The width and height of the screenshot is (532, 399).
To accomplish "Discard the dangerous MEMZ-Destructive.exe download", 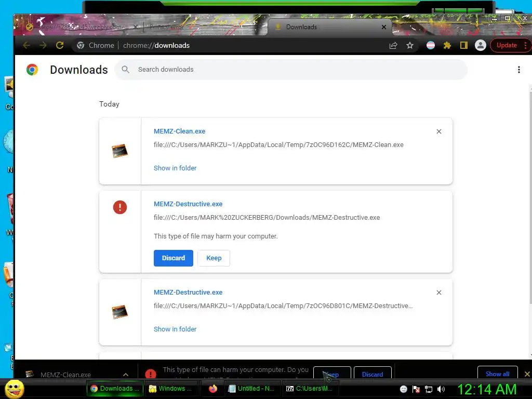I will [174, 258].
